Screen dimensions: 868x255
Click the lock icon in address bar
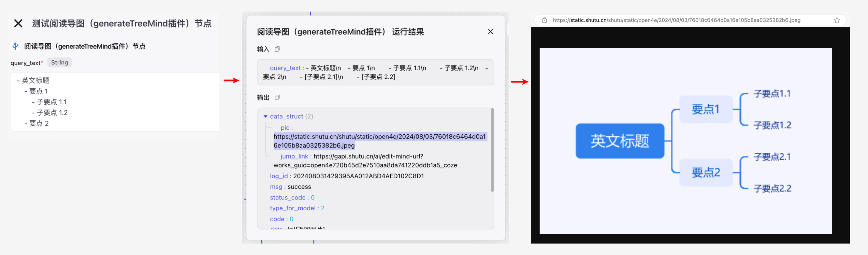(545, 20)
